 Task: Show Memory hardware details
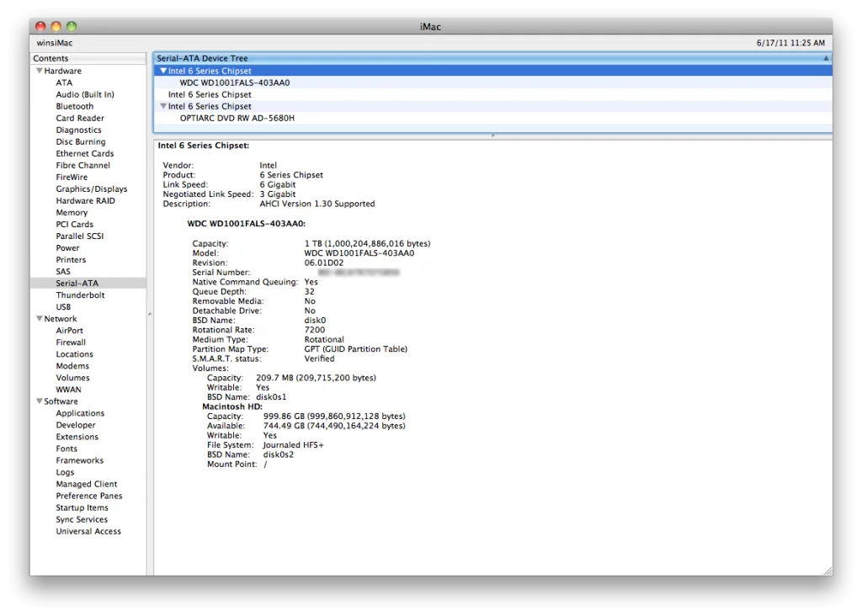click(x=72, y=213)
